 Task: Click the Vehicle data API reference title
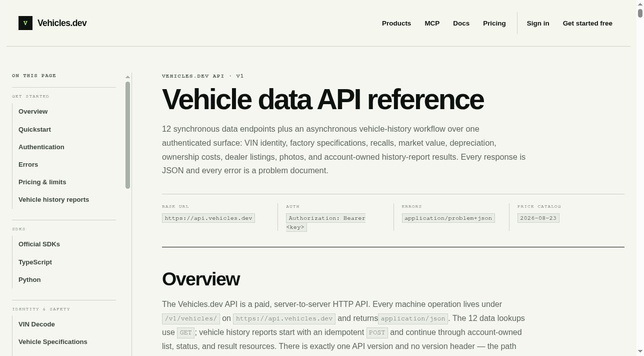(323, 100)
